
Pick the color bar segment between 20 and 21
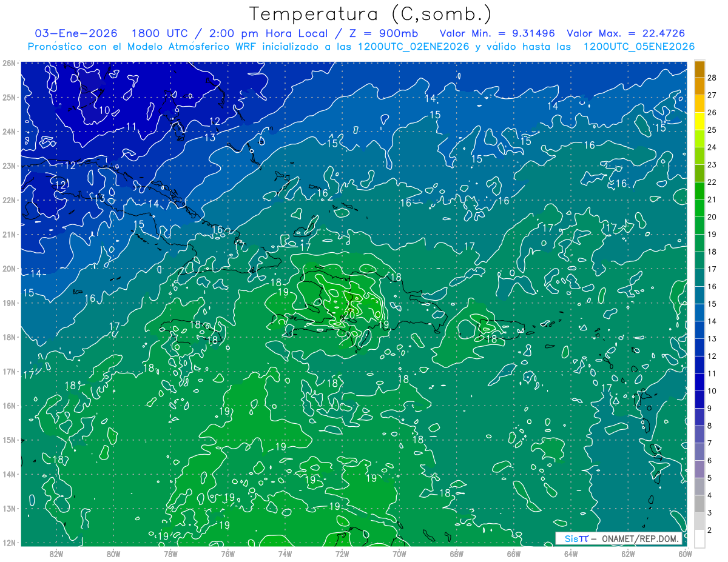point(700,208)
